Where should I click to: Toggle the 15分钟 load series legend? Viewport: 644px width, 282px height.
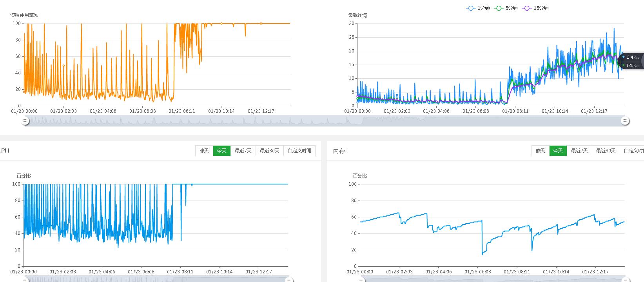[535, 8]
